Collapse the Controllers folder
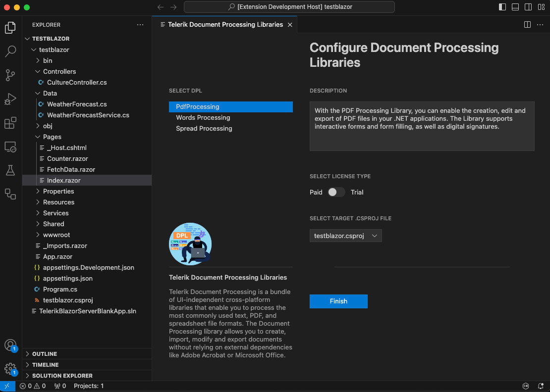Image resolution: width=550 pixels, height=392 pixels. point(87,71)
